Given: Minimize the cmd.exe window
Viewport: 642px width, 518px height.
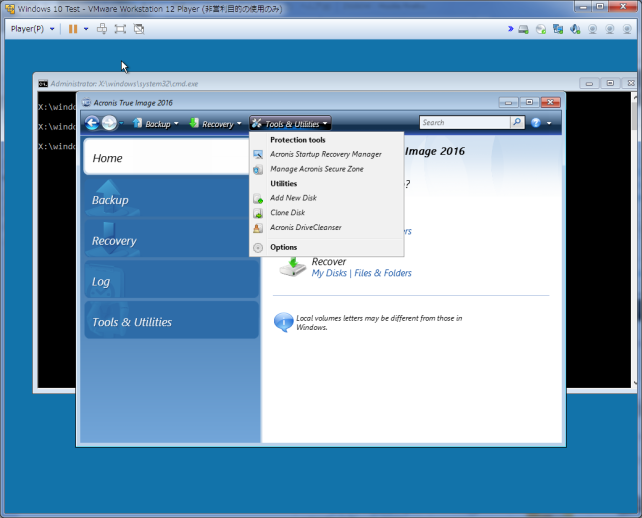Looking at the screenshot, I should tap(589, 84).
